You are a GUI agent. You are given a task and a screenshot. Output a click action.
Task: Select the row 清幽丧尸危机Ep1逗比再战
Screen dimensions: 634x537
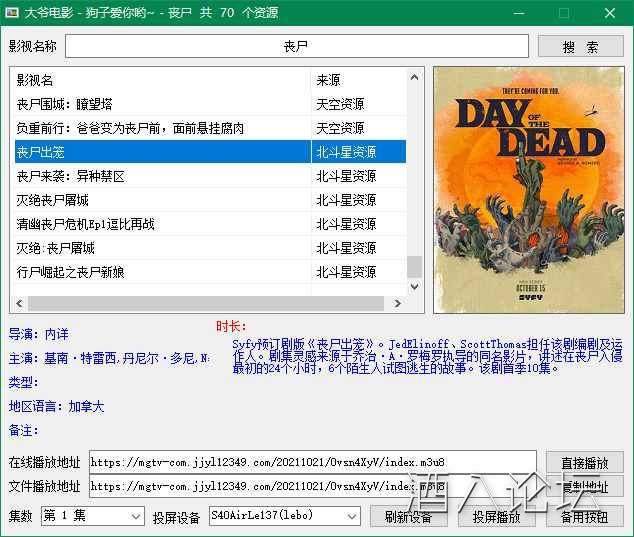[210, 224]
